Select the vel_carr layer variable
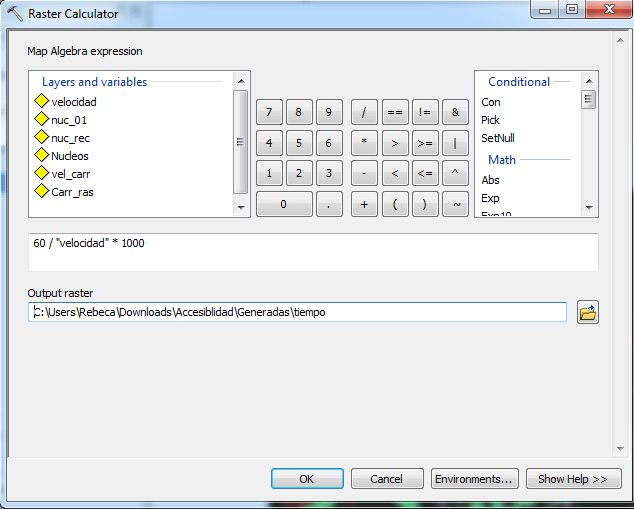 [x=71, y=174]
